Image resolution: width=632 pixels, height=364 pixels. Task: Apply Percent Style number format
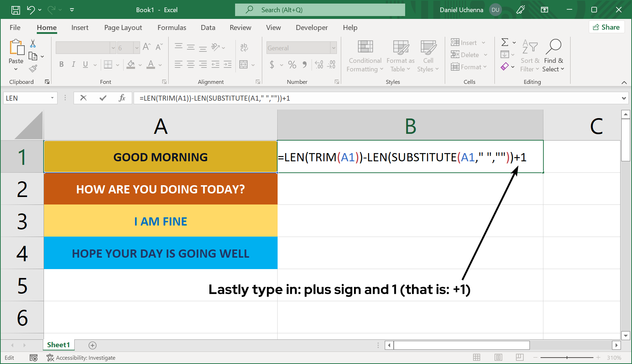292,65
